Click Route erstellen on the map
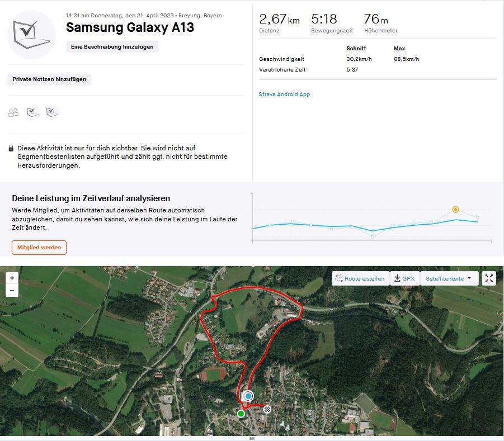 360,278
